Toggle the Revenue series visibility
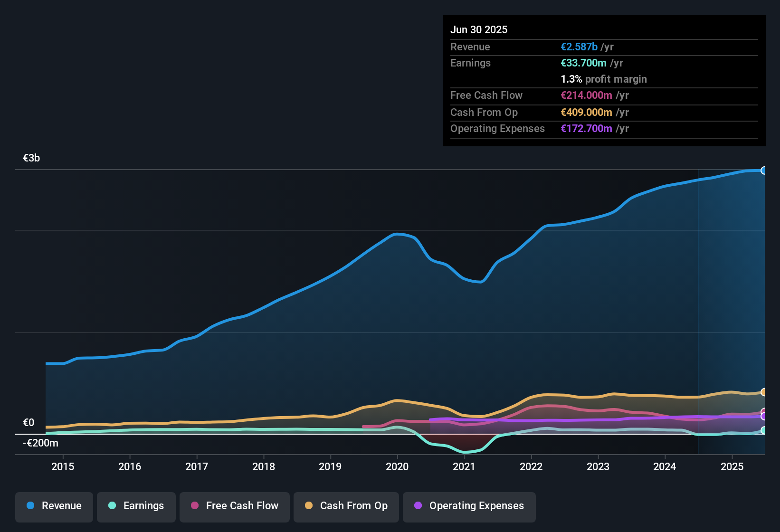This screenshot has width=780, height=532. [x=54, y=506]
